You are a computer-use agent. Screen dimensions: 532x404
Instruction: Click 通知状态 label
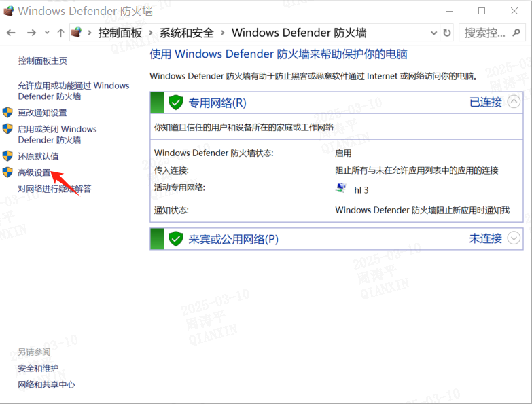tap(171, 210)
